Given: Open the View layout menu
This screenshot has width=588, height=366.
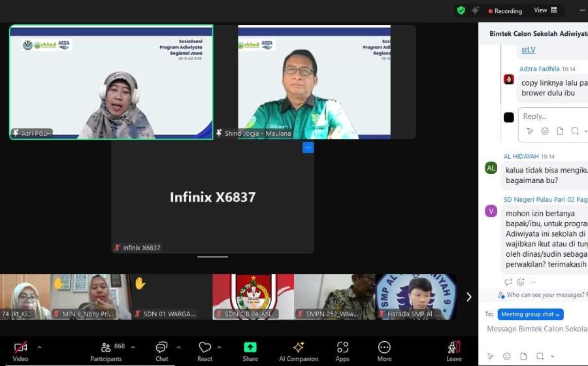Looking at the screenshot, I should [x=546, y=10].
